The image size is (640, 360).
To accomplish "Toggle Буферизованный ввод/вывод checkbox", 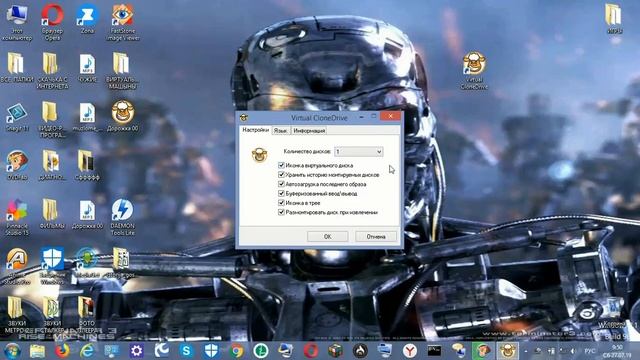I will coord(281,193).
